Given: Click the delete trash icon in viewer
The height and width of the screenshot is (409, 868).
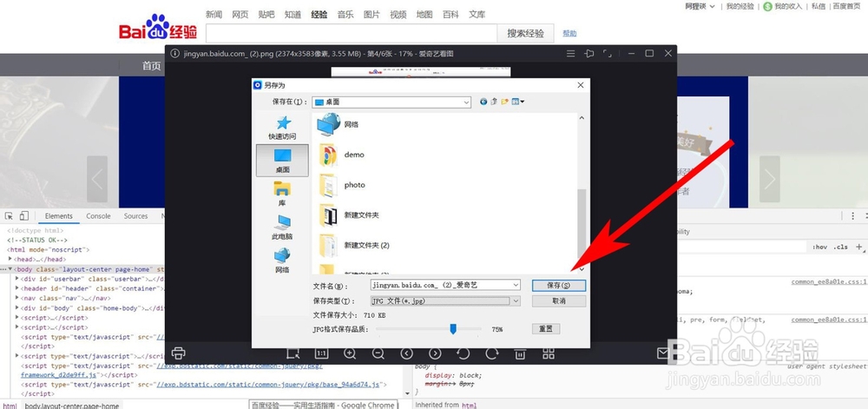Looking at the screenshot, I should point(520,353).
